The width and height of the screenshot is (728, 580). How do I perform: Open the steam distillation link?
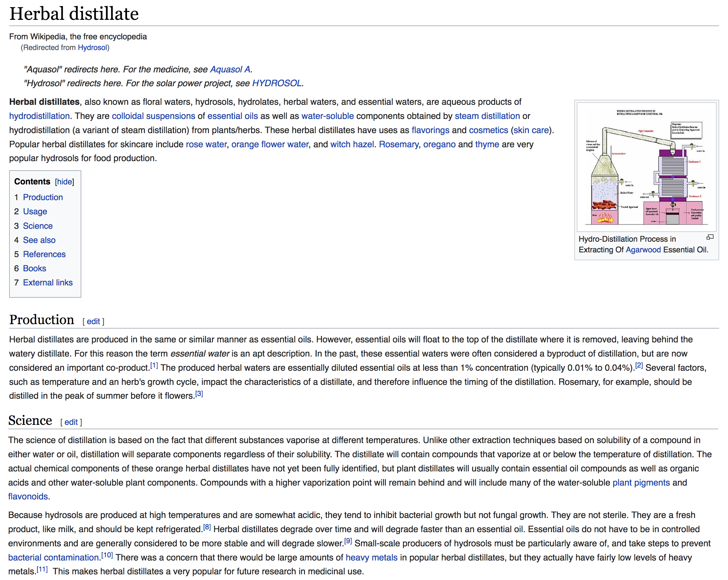coord(487,116)
